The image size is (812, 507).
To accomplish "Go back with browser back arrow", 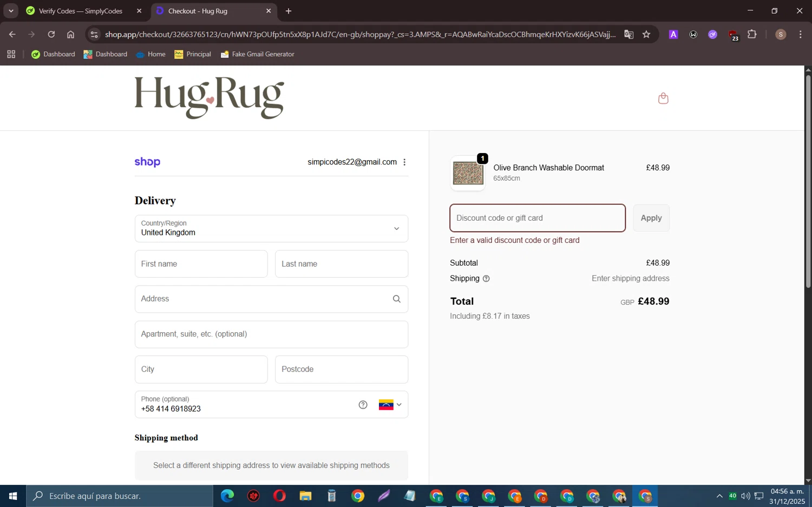I will (x=12, y=34).
